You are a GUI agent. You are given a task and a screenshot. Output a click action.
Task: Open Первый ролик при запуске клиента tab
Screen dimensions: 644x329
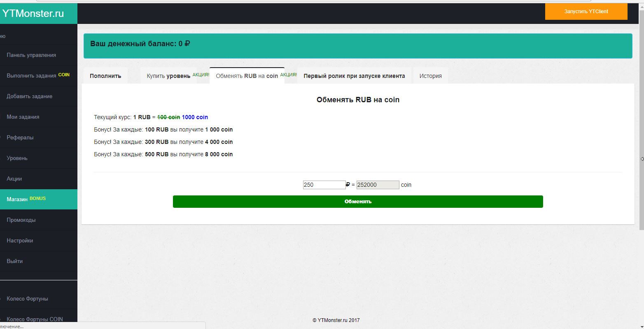click(x=354, y=76)
